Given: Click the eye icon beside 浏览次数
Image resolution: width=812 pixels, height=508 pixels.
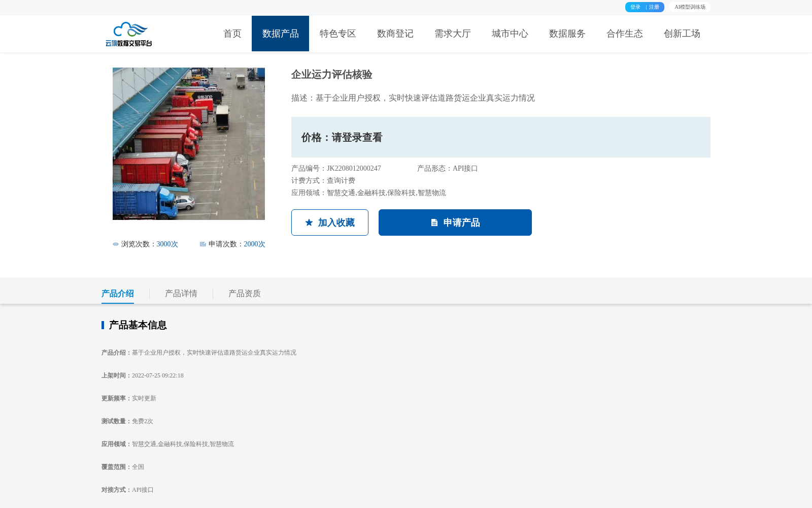Looking at the screenshot, I should (116, 244).
